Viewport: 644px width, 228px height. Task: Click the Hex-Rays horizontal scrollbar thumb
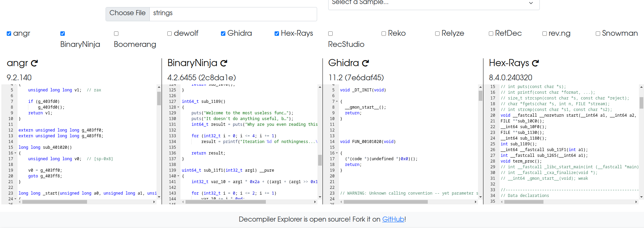(x=524, y=202)
